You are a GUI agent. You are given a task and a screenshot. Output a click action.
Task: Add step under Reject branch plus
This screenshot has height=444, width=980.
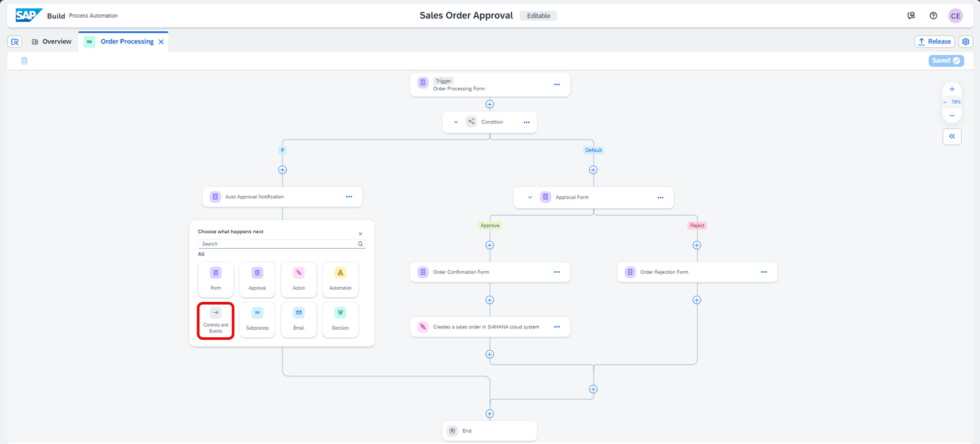(x=697, y=245)
